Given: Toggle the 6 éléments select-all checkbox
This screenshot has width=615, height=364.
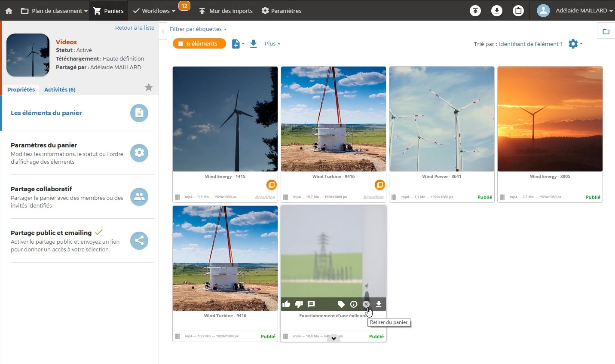Looking at the screenshot, I should pyautogui.click(x=181, y=44).
